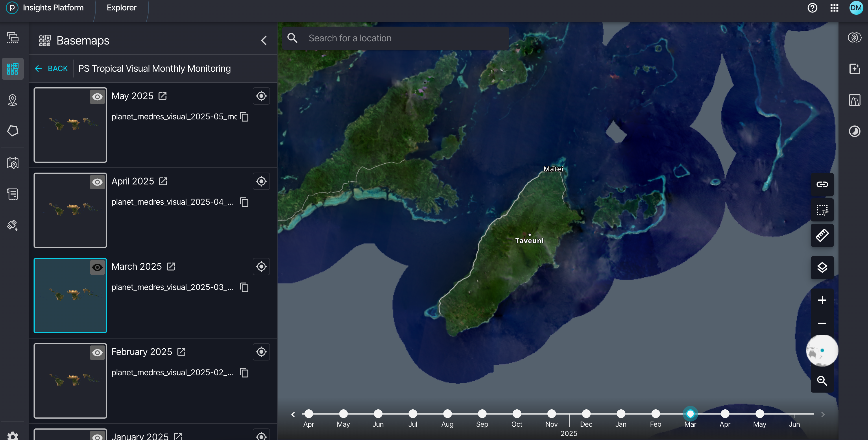Zoom in with the plus button
The image size is (868, 440).
[x=822, y=300]
